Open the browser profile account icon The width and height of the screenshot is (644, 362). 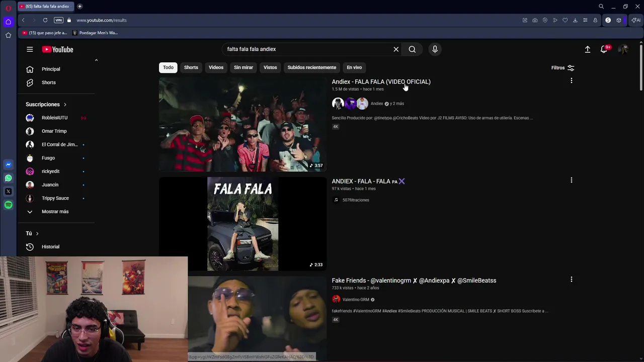[x=595, y=20]
